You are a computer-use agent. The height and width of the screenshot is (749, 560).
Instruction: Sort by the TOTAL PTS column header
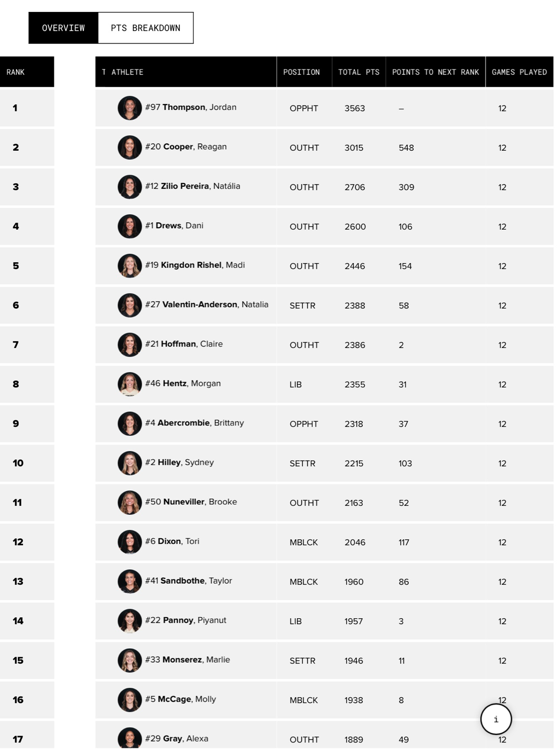358,72
